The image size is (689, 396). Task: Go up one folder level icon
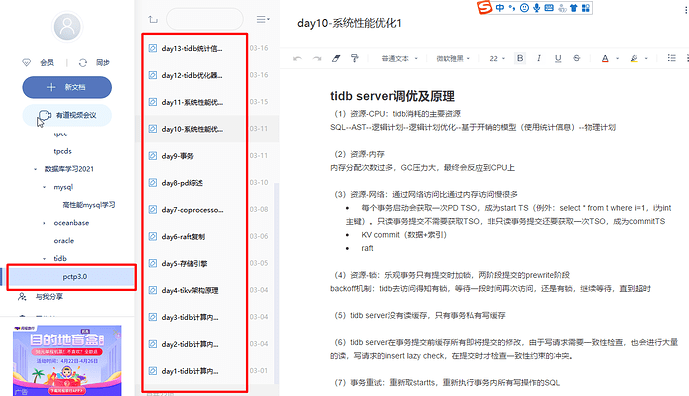[x=153, y=19]
